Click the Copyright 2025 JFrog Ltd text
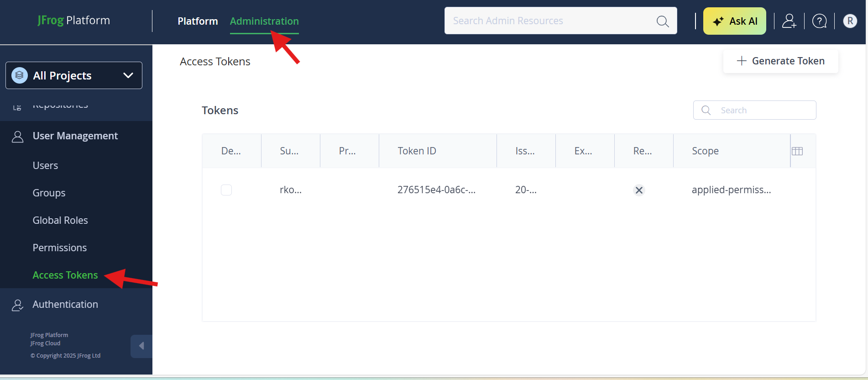 65,355
